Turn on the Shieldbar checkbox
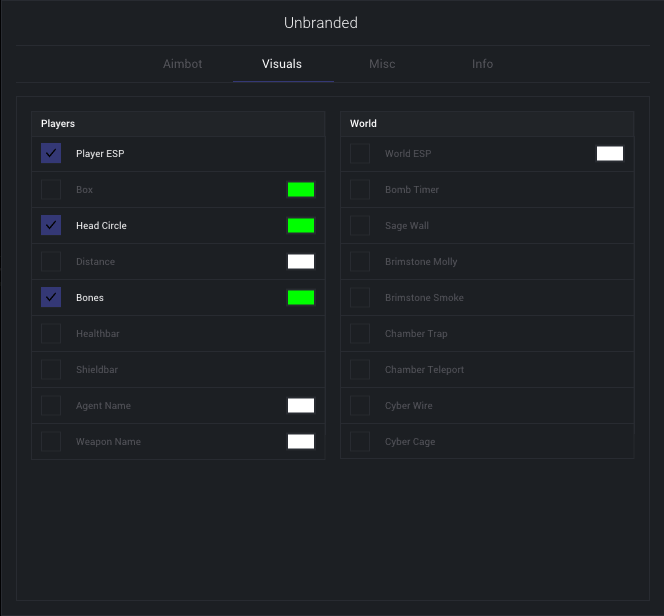 click(x=51, y=369)
